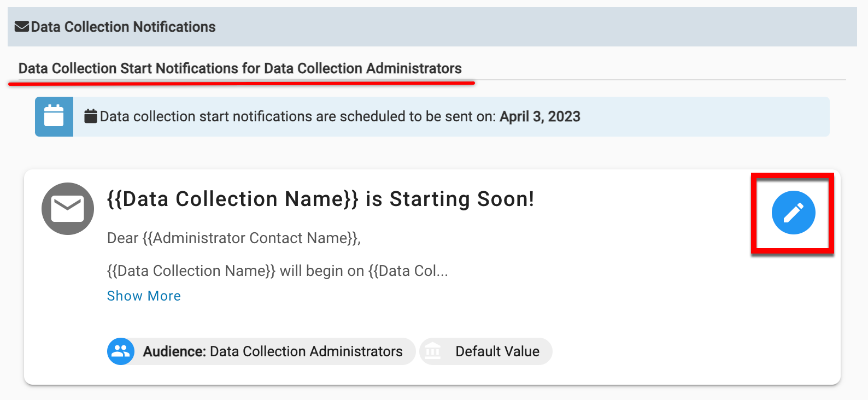Screen dimensions: 868x400
Task: Click the gray envelope circle icon
Action: [68, 209]
